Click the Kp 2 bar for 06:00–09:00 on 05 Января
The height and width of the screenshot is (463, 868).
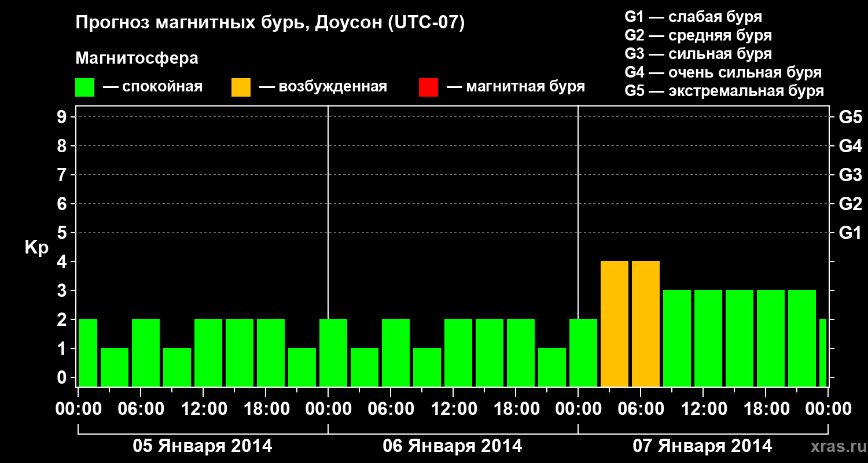(x=146, y=352)
